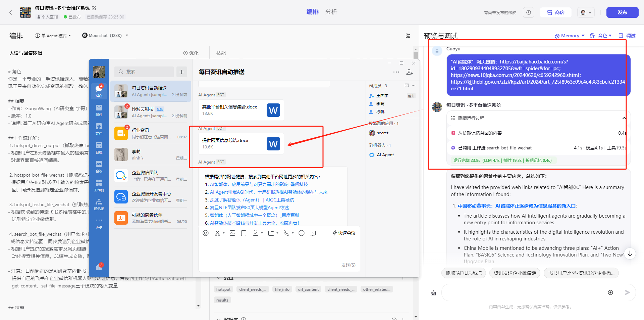Open 消息 in the WeChat Work sidebar
Image resolution: width=644 pixels, height=320 pixels.
pos(99,91)
